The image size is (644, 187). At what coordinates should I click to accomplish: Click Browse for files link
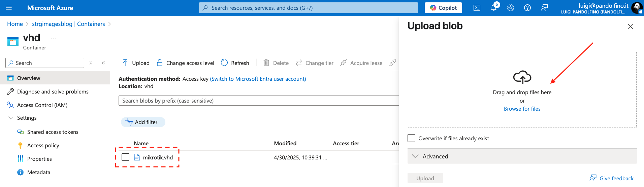pyautogui.click(x=522, y=109)
